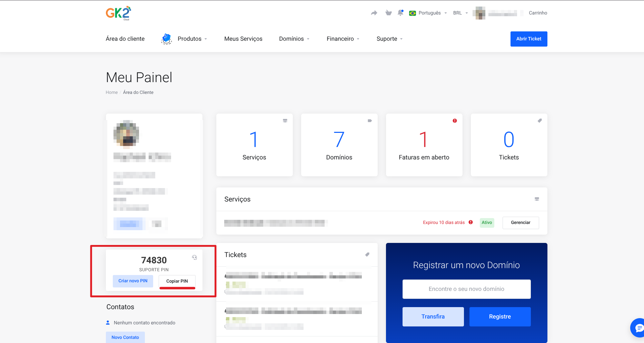The height and width of the screenshot is (343, 644).
Task: Follow the Home breadcrumb link
Action: click(x=111, y=92)
